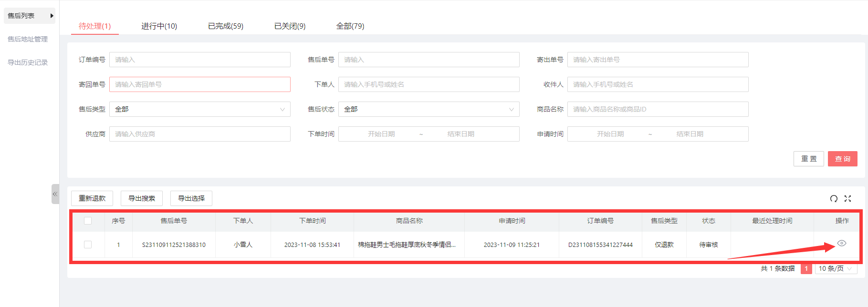Click the arrow beside 售后列表
Screen dimensions: 868x307
[52, 16]
